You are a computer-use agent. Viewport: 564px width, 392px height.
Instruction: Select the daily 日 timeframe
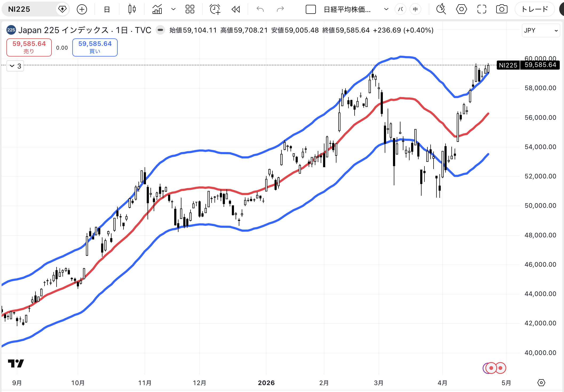tap(107, 9)
